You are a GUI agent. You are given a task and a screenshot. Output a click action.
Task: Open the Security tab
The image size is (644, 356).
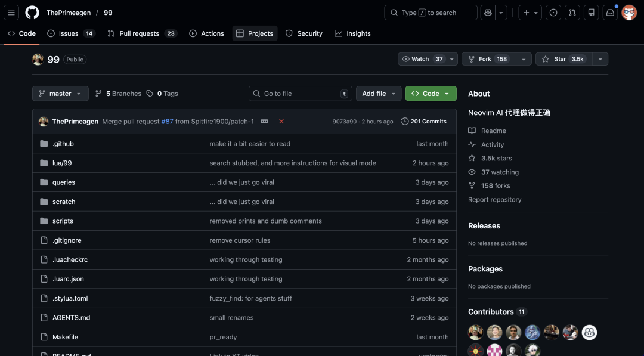(x=304, y=33)
